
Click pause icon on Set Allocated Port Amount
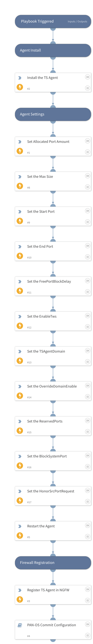[x=87, y=152]
